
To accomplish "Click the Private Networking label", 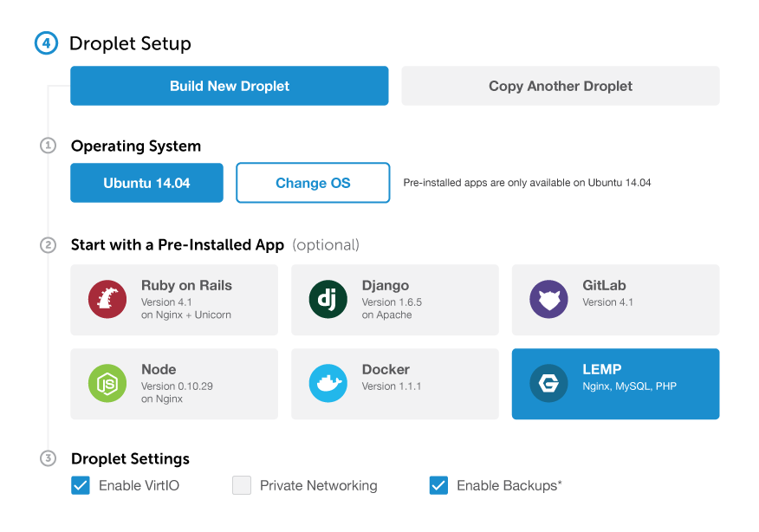I will 319,485.
